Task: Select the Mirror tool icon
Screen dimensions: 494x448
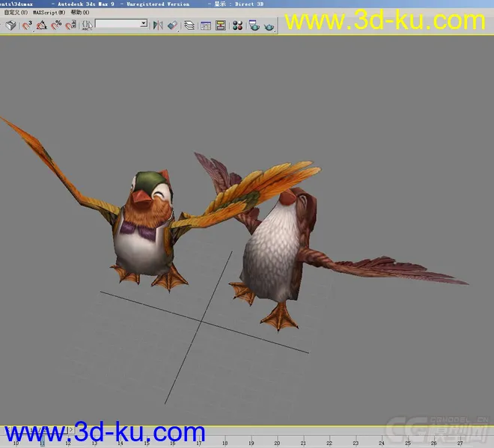Action: (158, 25)
